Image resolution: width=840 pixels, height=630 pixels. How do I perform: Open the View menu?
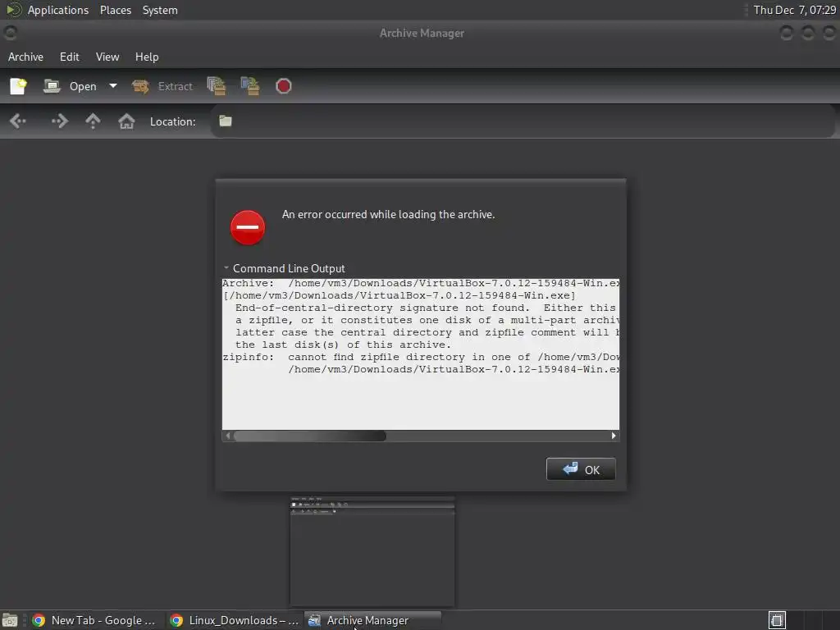[x=107, y=57]
